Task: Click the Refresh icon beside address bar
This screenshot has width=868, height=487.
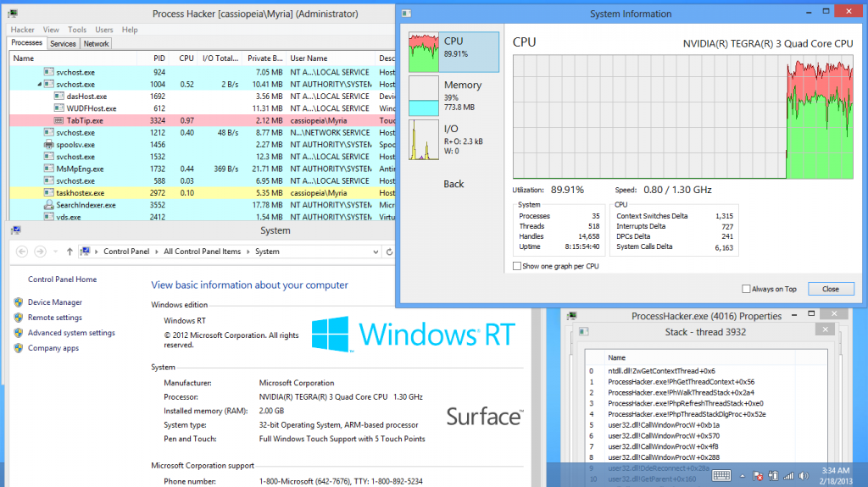Action: click(x=390, y=252)
